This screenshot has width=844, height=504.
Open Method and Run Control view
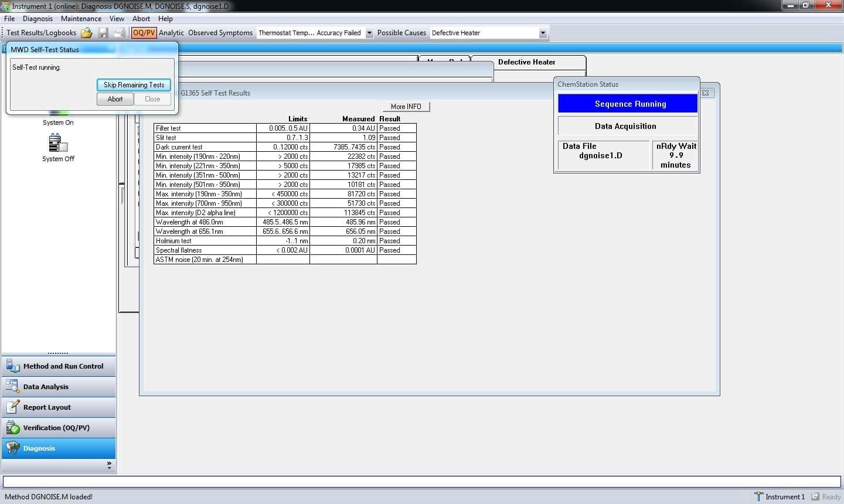click(x=59, y=366)
